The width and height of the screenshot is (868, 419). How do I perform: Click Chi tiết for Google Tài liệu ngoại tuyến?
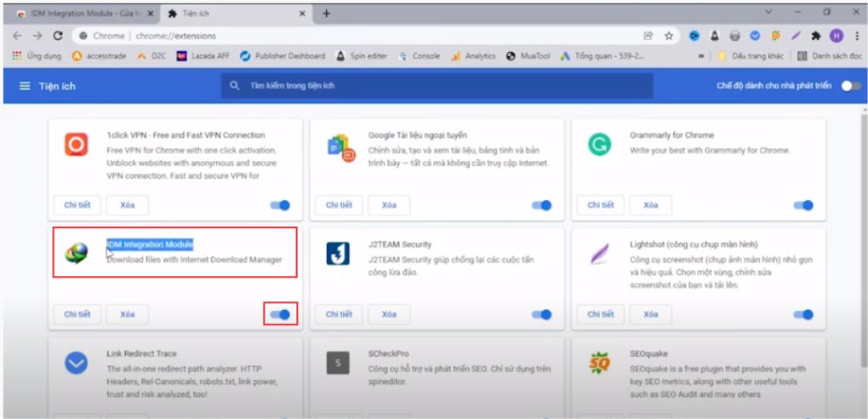pyautogui.click(x=339, y=205)
